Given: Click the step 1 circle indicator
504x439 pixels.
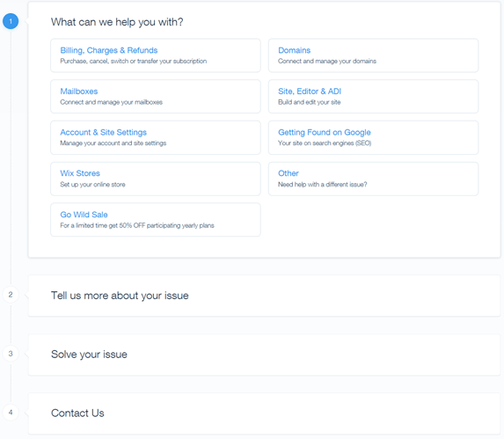Looking at the screenshot, I should point(11,21).
